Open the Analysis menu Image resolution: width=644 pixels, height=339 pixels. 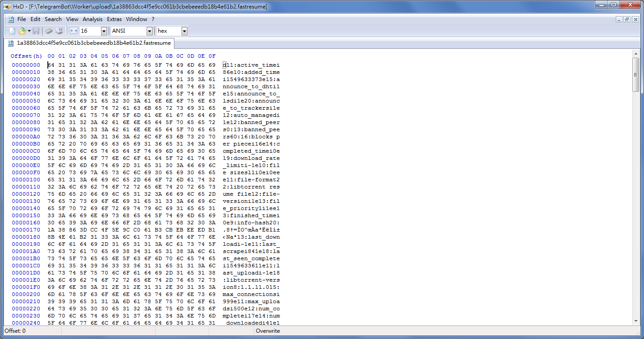tap(92, 19)
